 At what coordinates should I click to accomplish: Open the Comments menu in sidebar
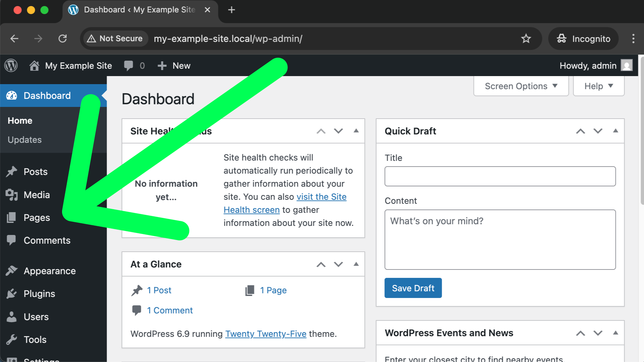pos(47,240)
